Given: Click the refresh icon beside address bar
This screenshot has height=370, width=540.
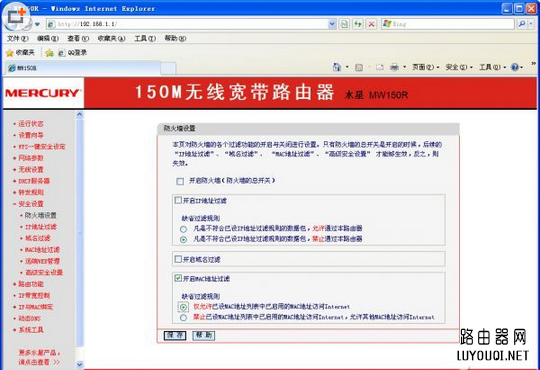Looking at the screenshot, I should coord(358,24).
